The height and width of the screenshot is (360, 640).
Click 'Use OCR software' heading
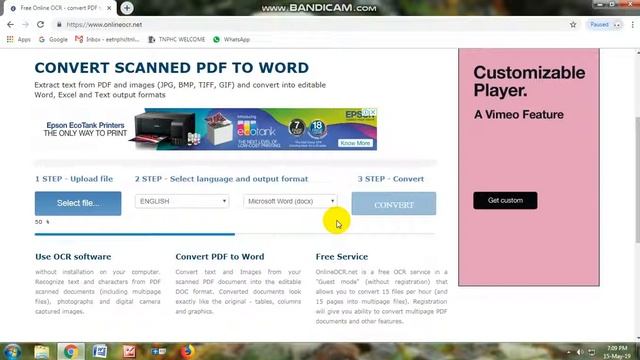(x=73, y=257)
